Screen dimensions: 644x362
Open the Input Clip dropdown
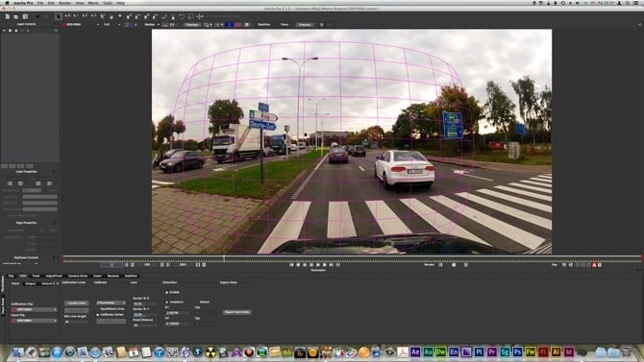point(35,321)
